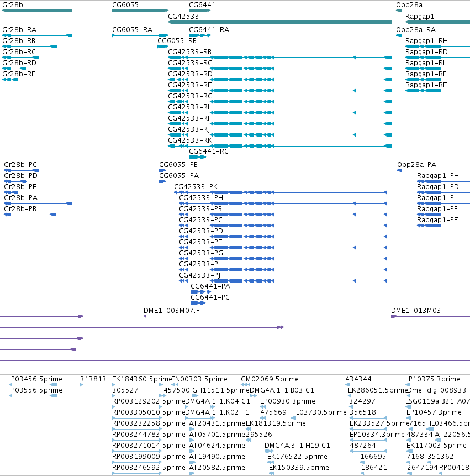Select EST IP03556.5prime

coord(36,390)
